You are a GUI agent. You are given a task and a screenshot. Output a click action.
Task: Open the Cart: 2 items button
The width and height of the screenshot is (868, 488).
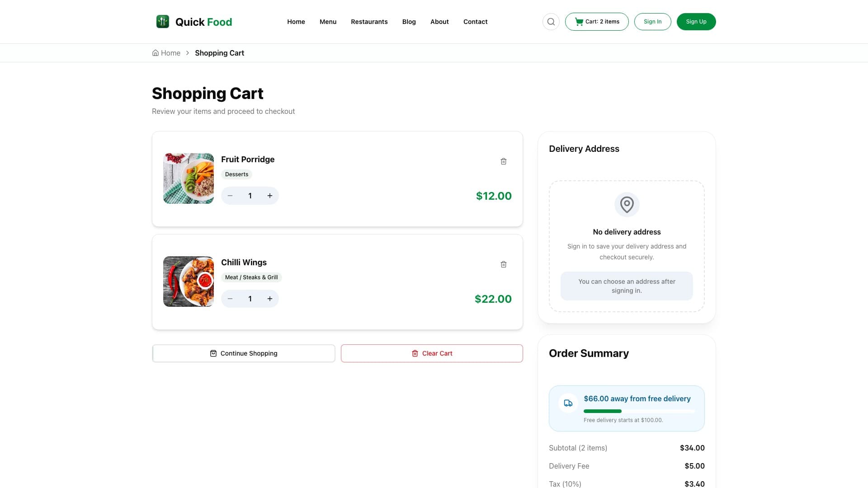point(597,22)
